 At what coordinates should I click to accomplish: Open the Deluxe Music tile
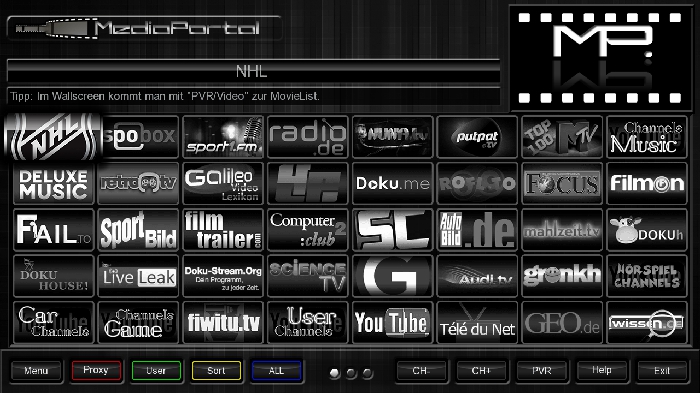[54, 183]
